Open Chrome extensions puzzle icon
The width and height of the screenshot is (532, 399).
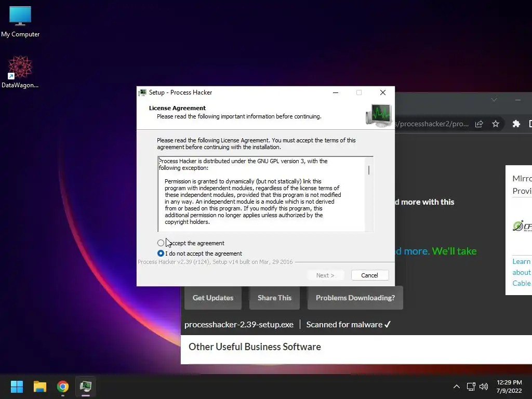click(516, 124)
